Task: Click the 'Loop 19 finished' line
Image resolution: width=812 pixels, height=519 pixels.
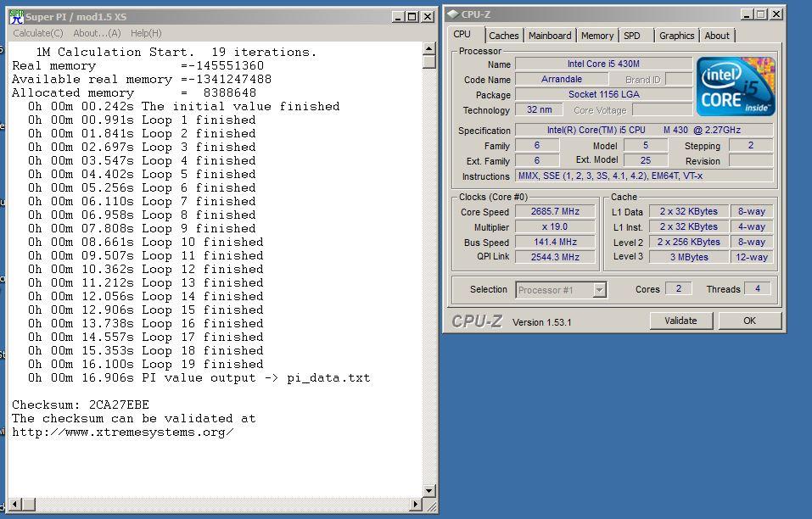Action: 146,365
